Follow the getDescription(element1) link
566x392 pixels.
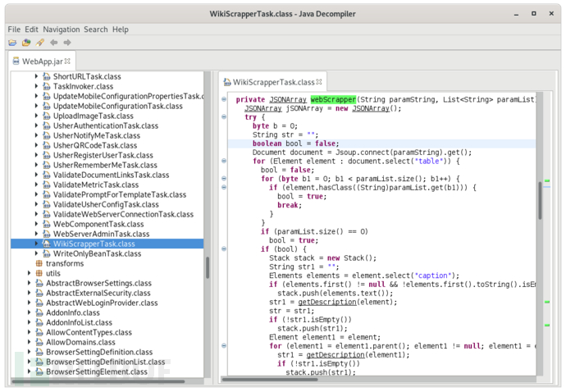pos(335,355)
